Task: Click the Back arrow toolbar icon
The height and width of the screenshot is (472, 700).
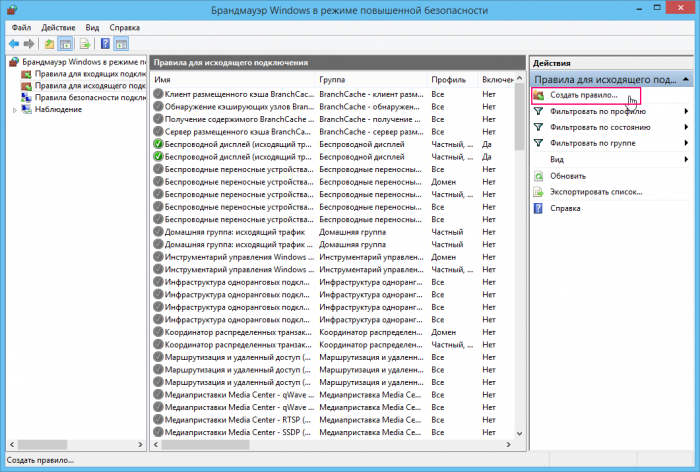Action: click(x=14, y=44)
